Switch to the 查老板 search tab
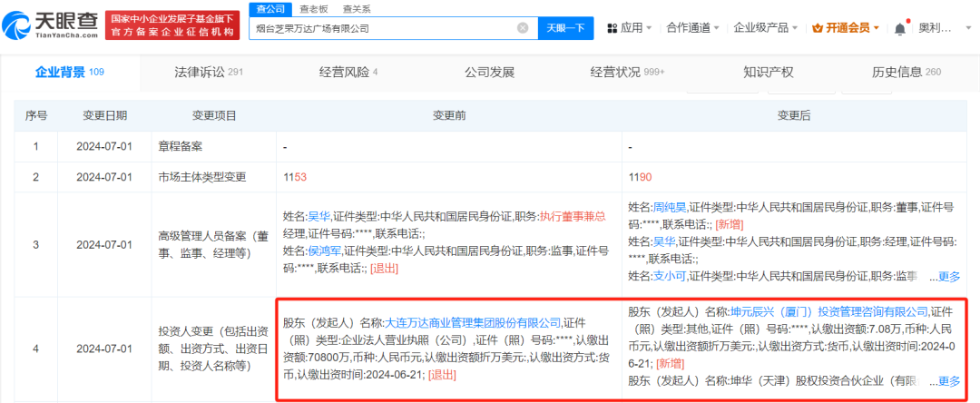This screenshot has height=403, width=980. coord(316,9)
